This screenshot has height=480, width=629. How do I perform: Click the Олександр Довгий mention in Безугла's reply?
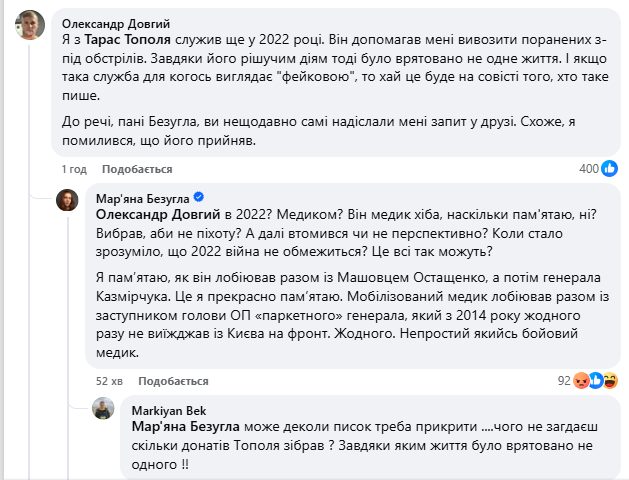(156, 214)
